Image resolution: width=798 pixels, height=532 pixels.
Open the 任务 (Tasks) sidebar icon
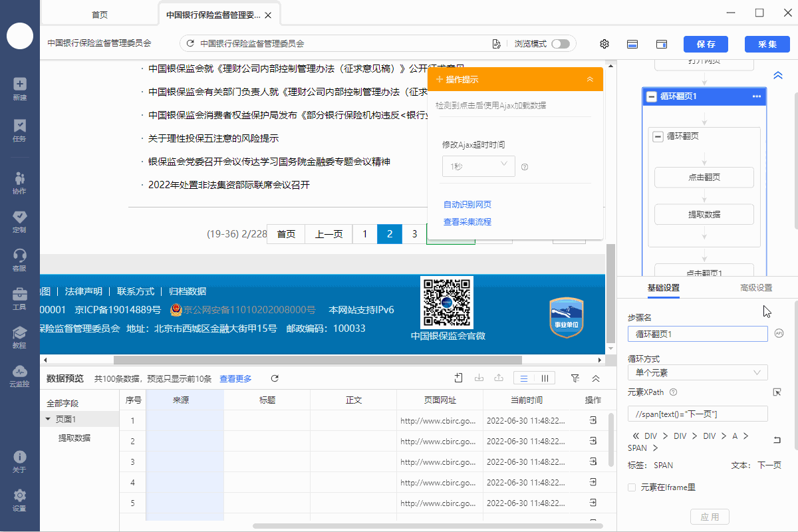[x=20, y=130]
